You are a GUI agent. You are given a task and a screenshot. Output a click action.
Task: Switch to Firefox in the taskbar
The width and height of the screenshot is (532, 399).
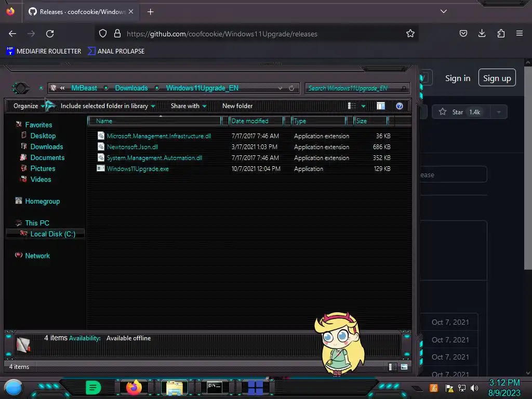coord(134,388)
